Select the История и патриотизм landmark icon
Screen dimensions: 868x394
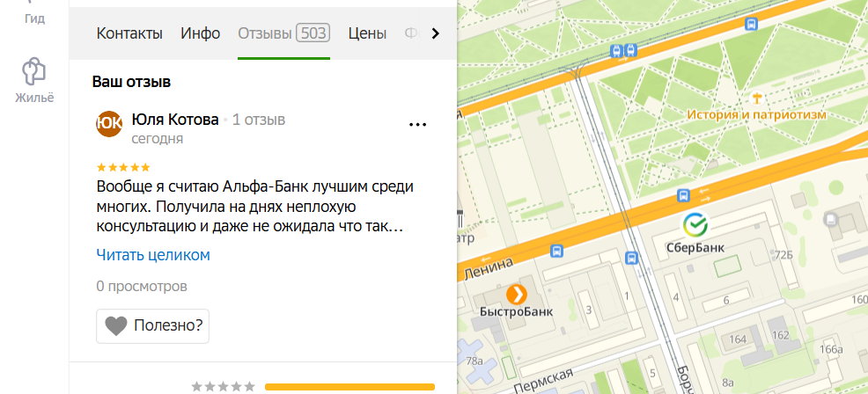(x=757, y=99)
